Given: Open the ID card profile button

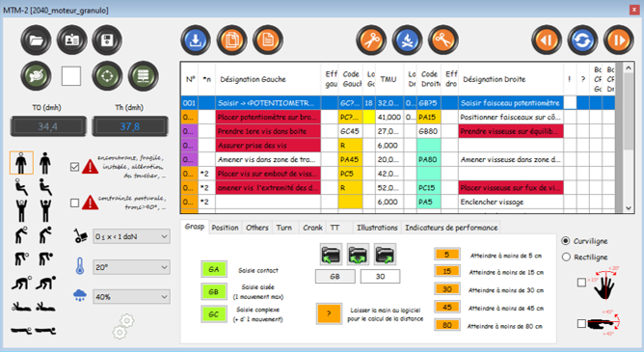Looking at the screenshot, I should point(72,41).
